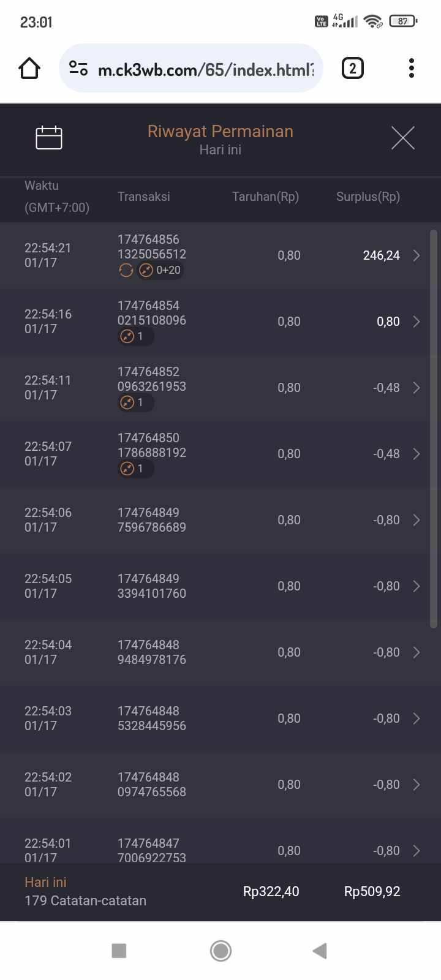Select the m.ck3wb.com address bar

205,69
